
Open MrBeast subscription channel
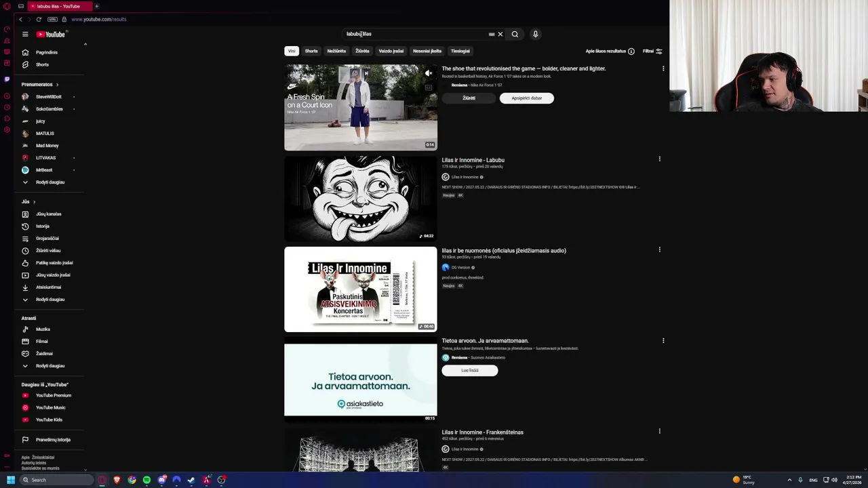tap(44, 170)
